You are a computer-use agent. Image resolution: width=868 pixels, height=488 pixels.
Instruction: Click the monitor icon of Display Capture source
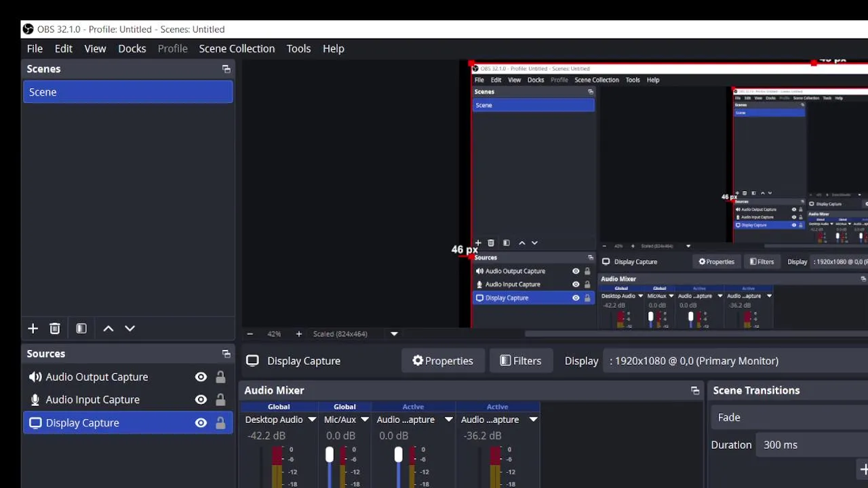coord(35,423)
